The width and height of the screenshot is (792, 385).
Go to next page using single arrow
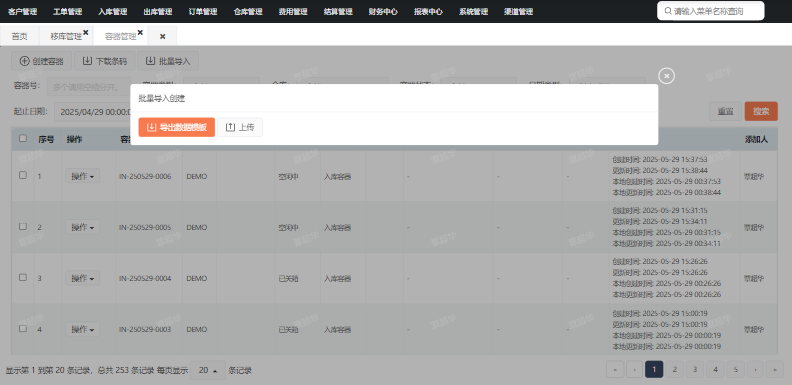pos(755,370)
